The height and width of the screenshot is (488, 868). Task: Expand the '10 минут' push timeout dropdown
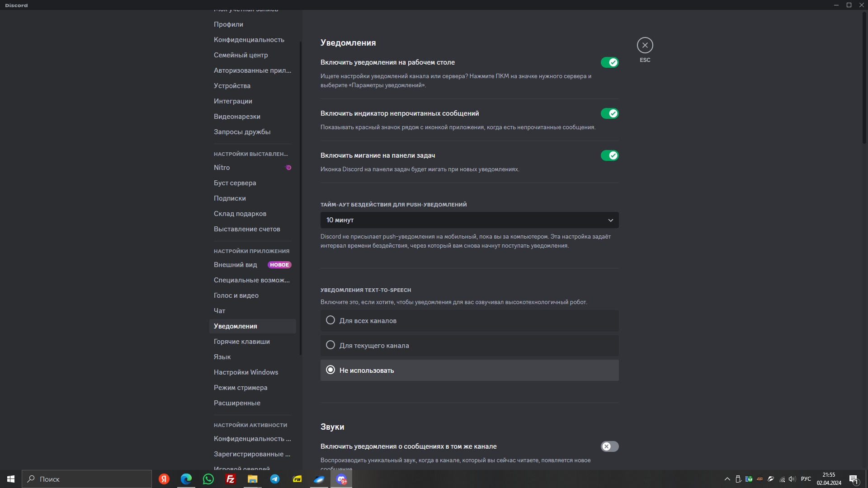click(x=469, y=220)
